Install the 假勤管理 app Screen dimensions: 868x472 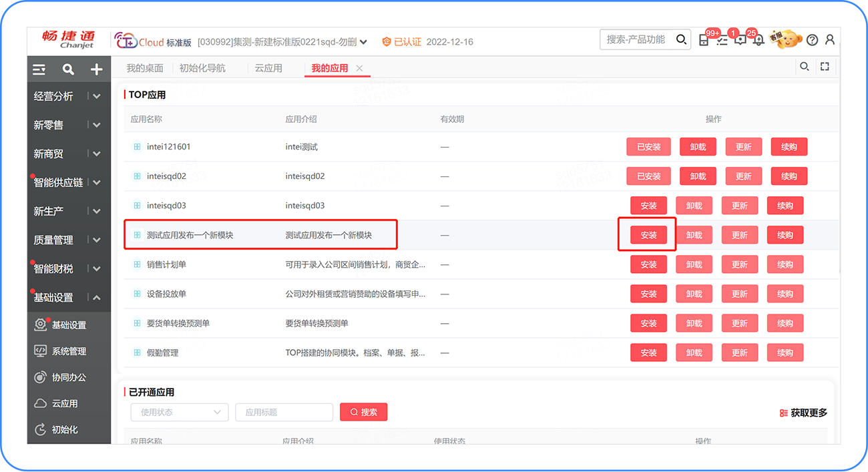click(648, 352)
